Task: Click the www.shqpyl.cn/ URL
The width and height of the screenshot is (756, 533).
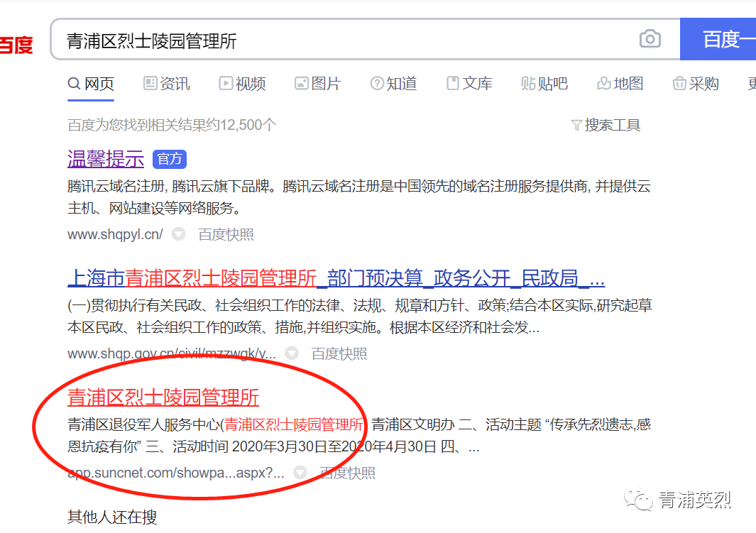Action: [115, 235]
